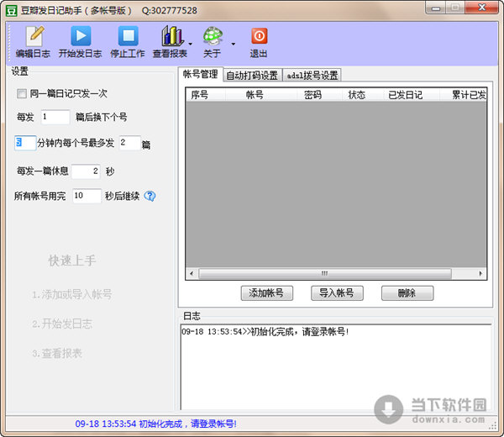Click the 累计已发 column header

463,95
